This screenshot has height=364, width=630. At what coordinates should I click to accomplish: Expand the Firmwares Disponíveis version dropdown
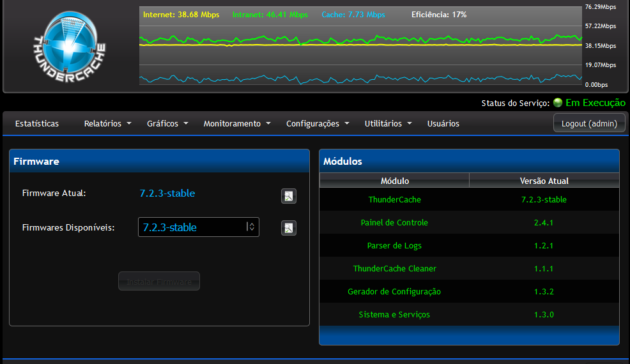pos(199,227)
